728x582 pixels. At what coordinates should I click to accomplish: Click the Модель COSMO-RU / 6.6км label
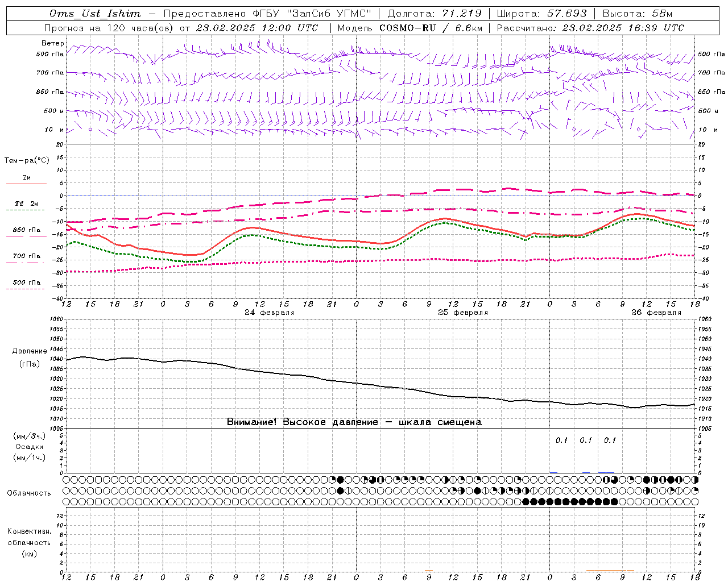point(410,28)
